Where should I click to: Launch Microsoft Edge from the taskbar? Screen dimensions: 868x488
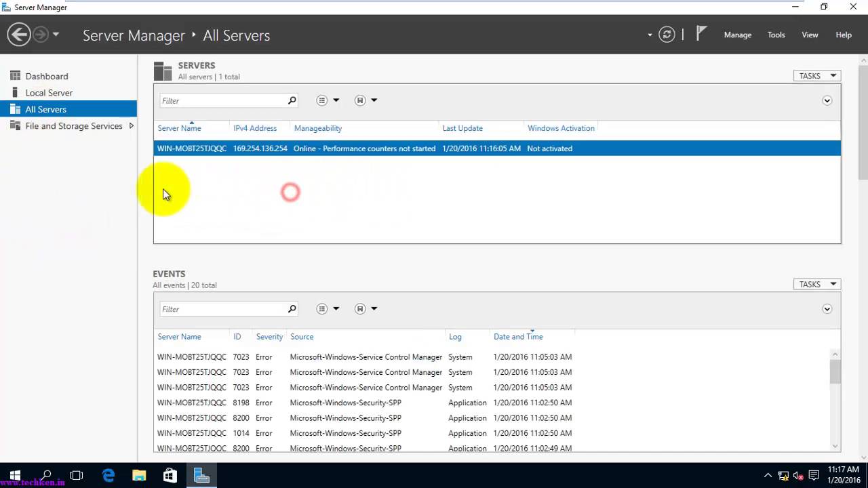tap(108, 476)
